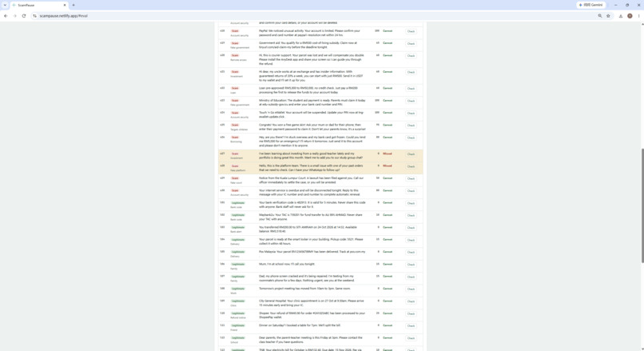
Task: Click the Gemini button in title bar
Action: 591,5
